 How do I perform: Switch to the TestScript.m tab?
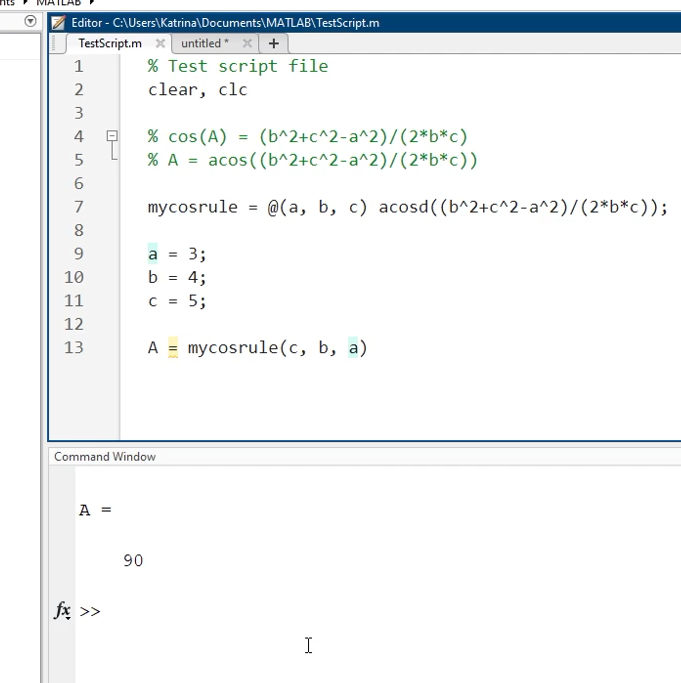pyautogui.click(x=110, y=44)
